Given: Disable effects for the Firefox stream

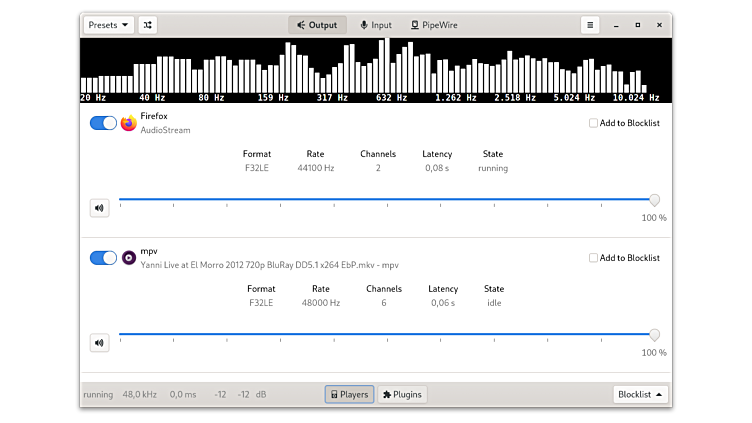Looking at the screenshot, I should [x=103, y=123].
